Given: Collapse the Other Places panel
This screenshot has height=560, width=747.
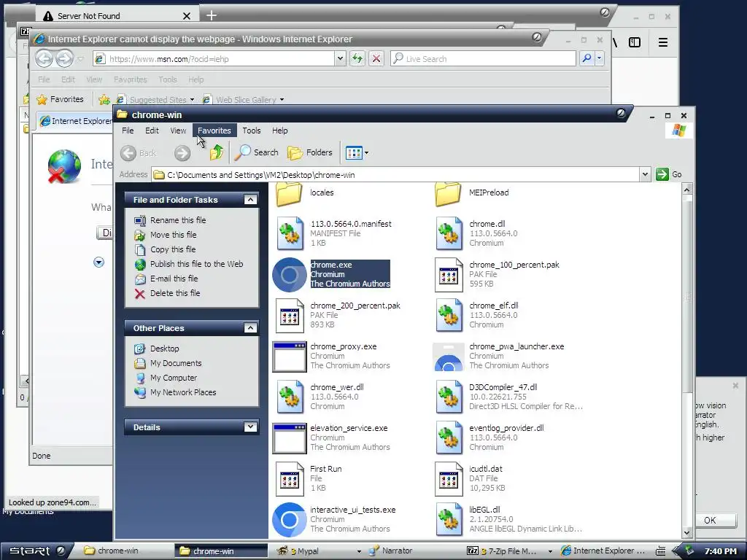Looking at the screenshot, I should (x=250, y=327).
